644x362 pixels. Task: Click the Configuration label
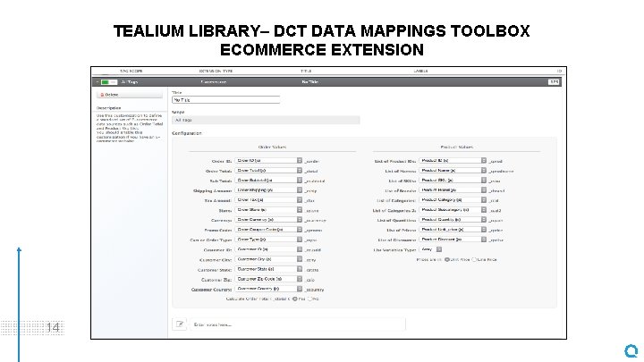pyautogui.click(x=186, y=133)
